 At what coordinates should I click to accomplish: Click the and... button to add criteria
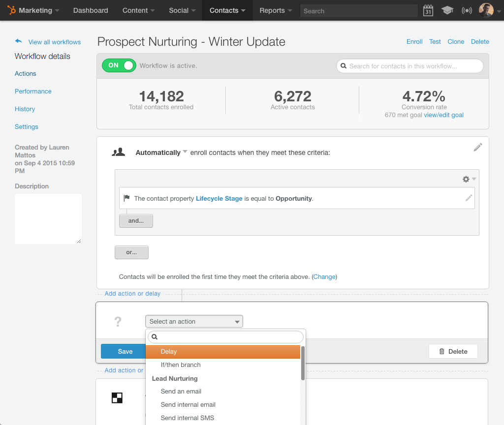click(136, 221)
